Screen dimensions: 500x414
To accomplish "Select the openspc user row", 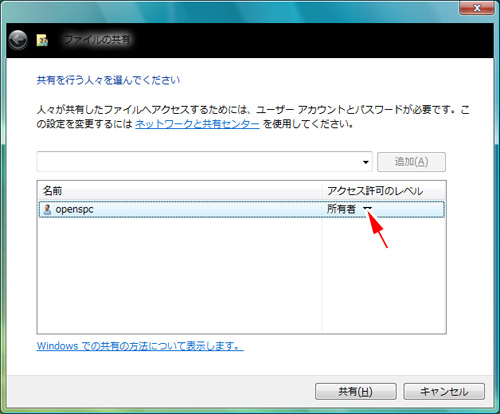I will (242, 209).
